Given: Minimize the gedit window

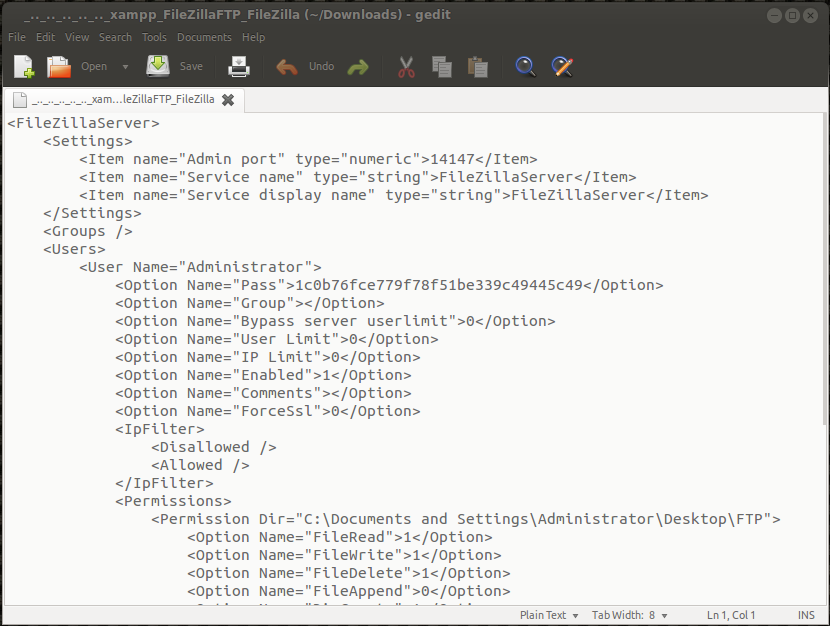Looking at the screenshot, I should (774, 15).
